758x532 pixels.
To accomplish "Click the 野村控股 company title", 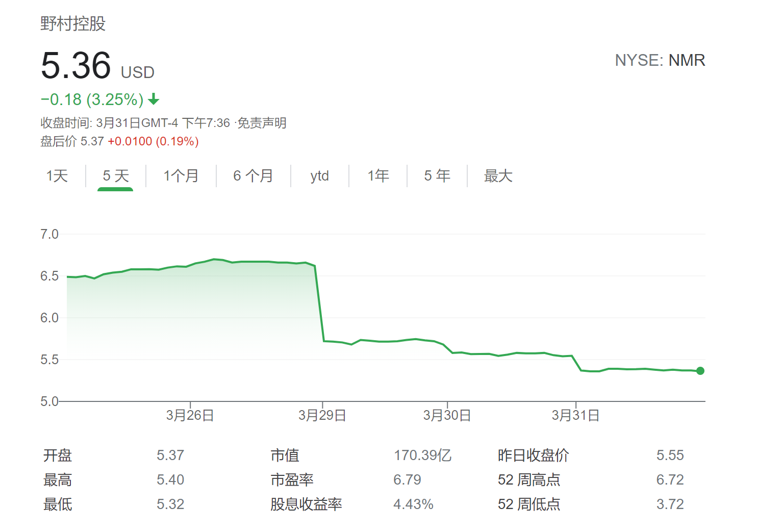I will pos(73,23).
